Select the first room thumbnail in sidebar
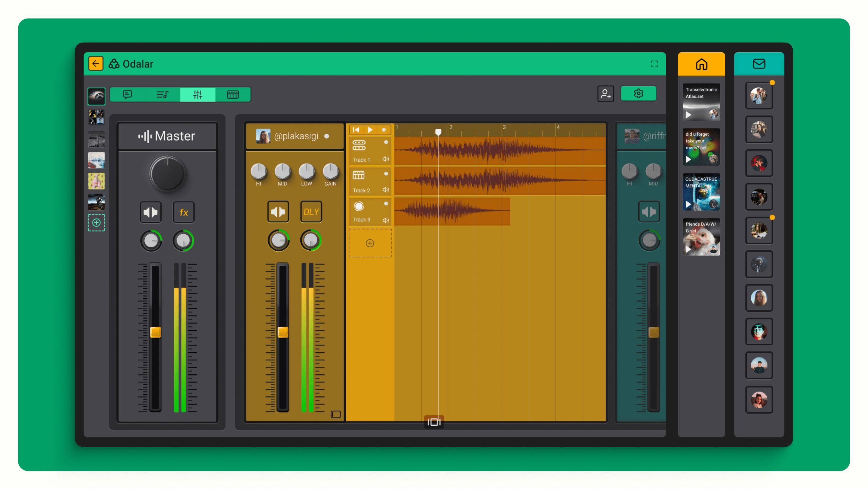The image size is (868, 489). point(96,97)
